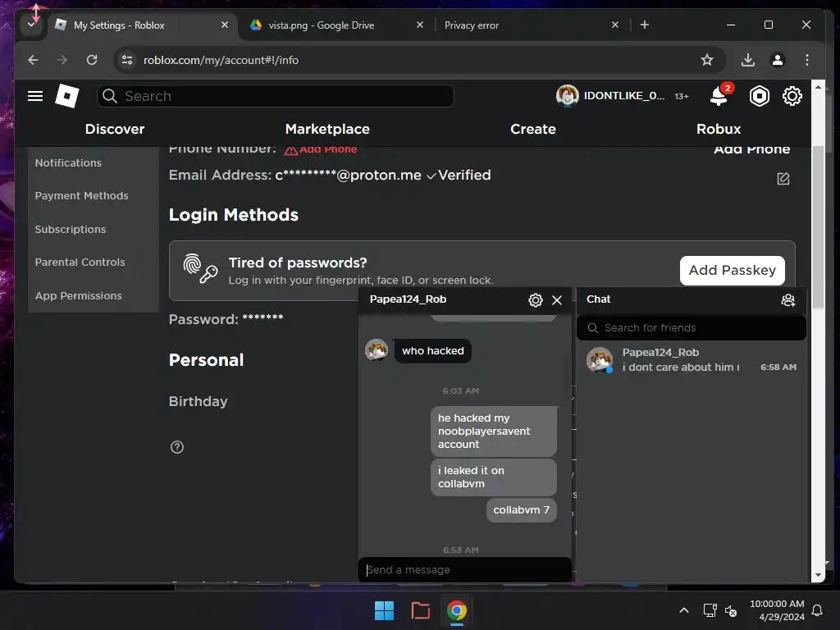840x630 pixels.
Task: Open muted volume tray icon
Action: click(731, 610)
